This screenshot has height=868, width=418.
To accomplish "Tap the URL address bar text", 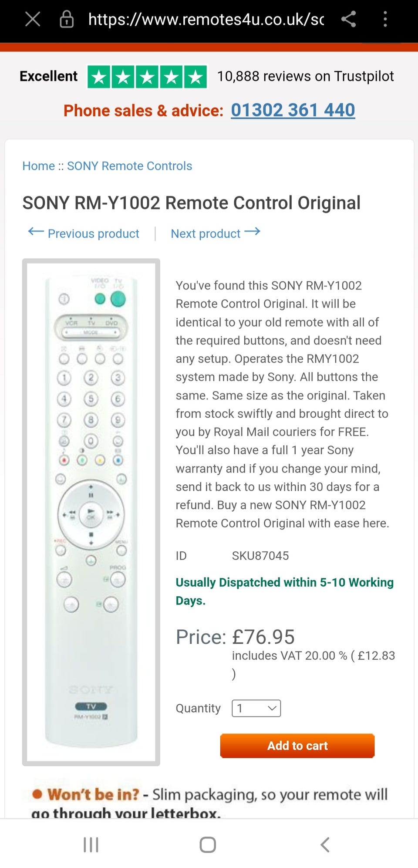I will (x=206, y=19).
